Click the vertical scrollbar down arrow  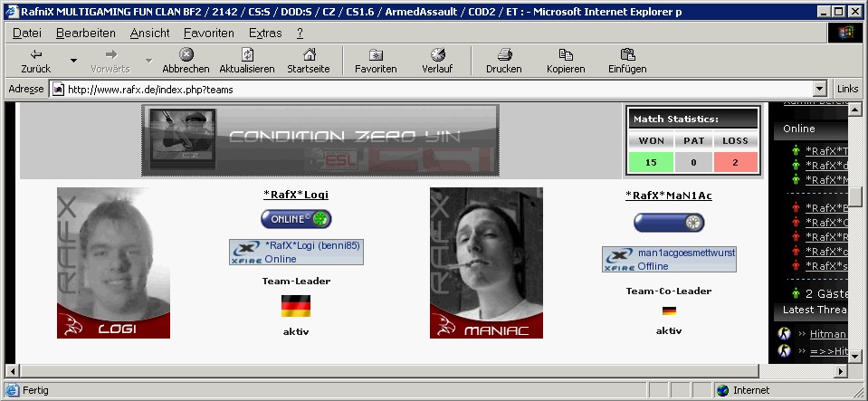click(x=855, y=356)
